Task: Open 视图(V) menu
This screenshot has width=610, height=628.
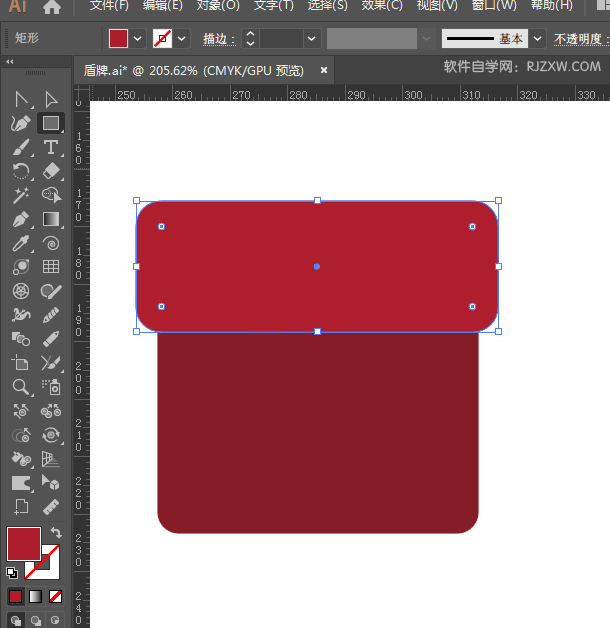Action: pos(437,6)
